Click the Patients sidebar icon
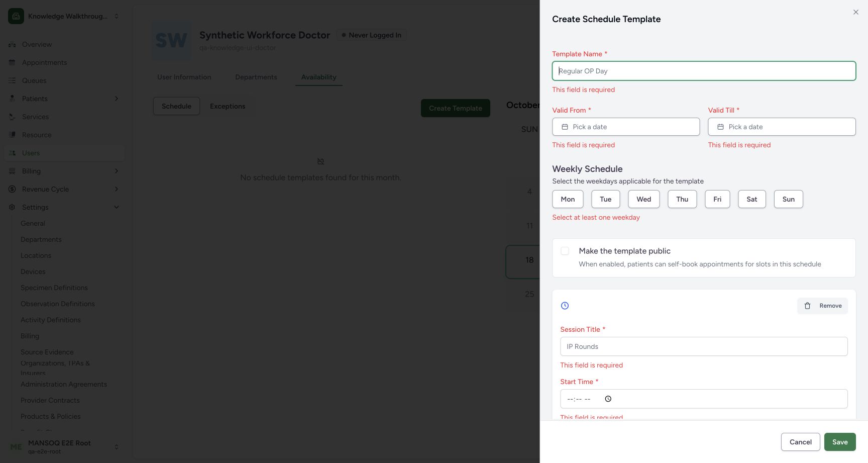The height and width of the screenshot is (463, 868). click(12, 99)
